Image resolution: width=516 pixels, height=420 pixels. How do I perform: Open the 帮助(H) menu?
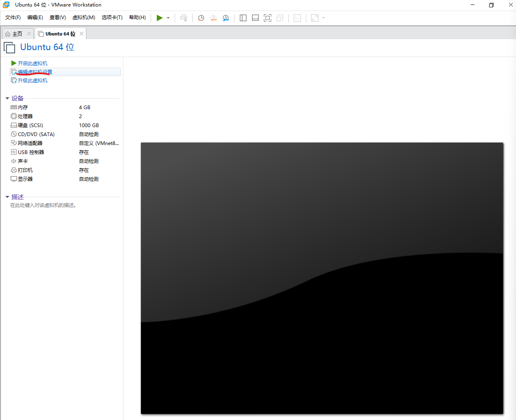pyautogui.click(x=137, y=18)
